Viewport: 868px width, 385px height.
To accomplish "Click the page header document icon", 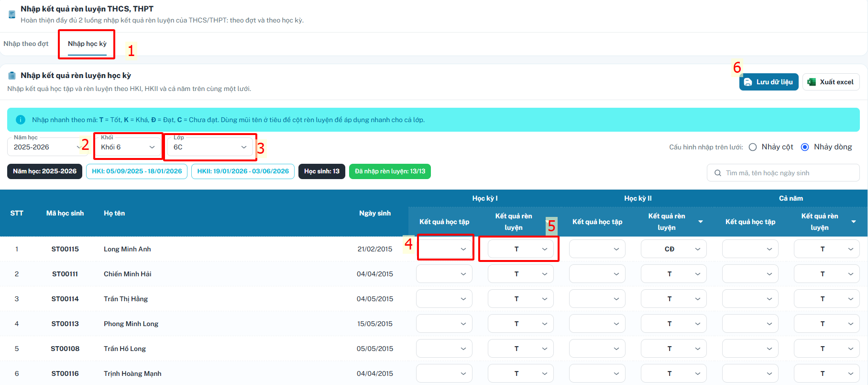I will (x=12, y=14).
